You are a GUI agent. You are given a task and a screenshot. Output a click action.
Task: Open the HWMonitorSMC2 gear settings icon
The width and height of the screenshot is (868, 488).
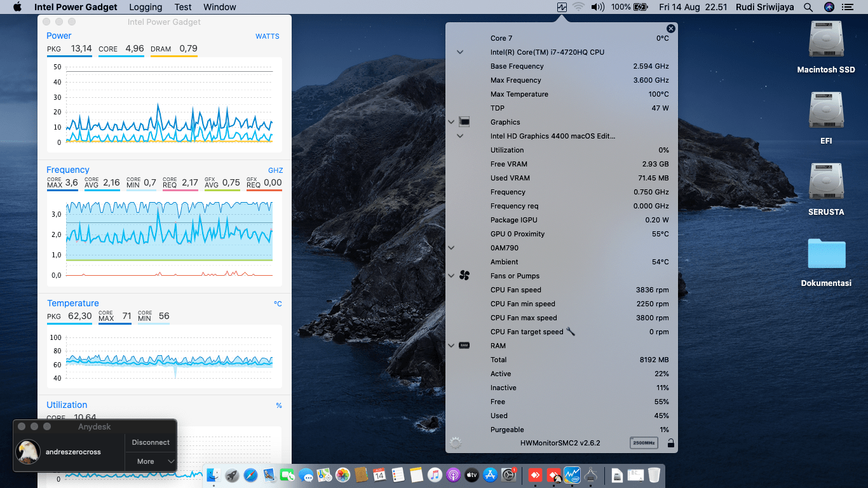tap(455, 443)
